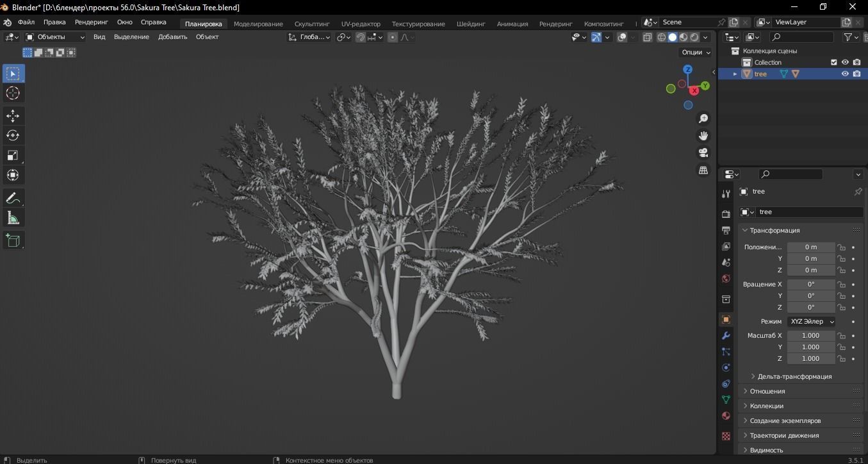Image resolution: width=868 pixels, height=464 pixels.
Task: Open the Texture checkerboard properties tab
Action: (726, 436)
